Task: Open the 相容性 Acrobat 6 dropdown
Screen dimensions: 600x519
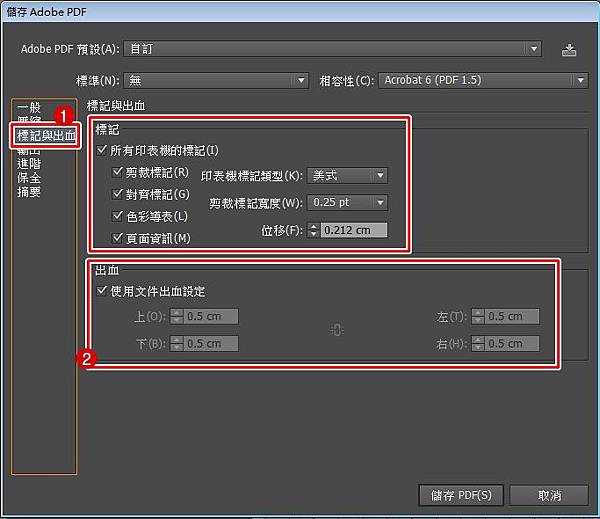Action: [483, 80]
